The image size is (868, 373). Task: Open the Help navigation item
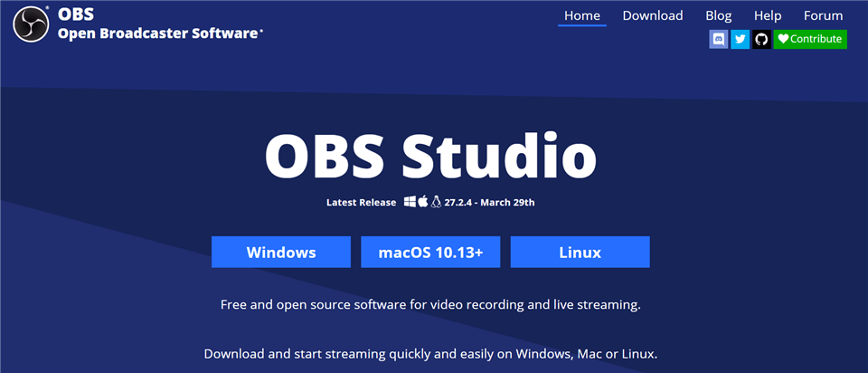(768, 15)
